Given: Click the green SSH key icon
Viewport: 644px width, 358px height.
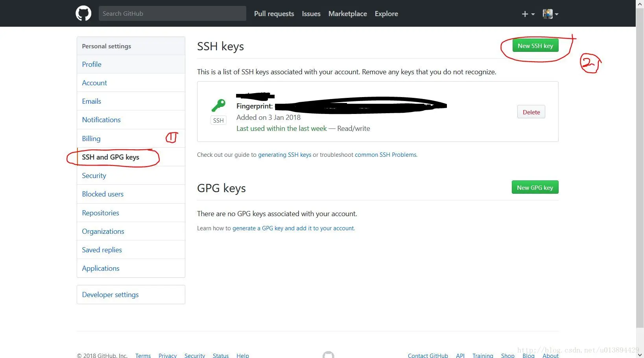Looking at the screenshot, I should [x=218, y=105].
